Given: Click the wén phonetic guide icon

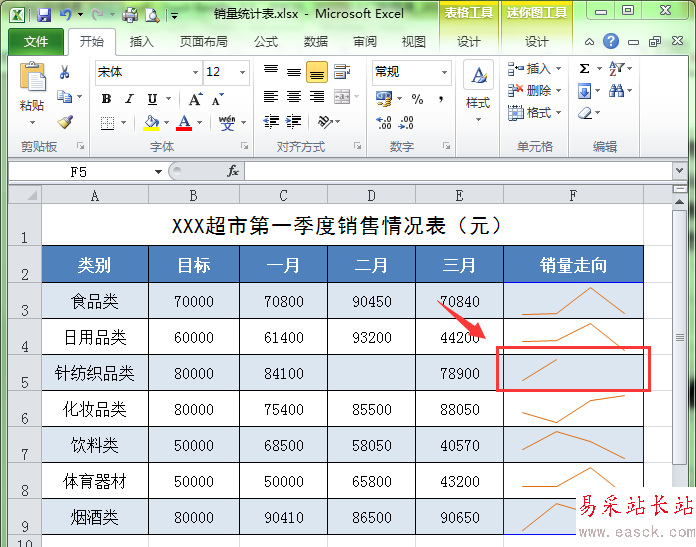Looking at the screenshot, I should [227, 123].
